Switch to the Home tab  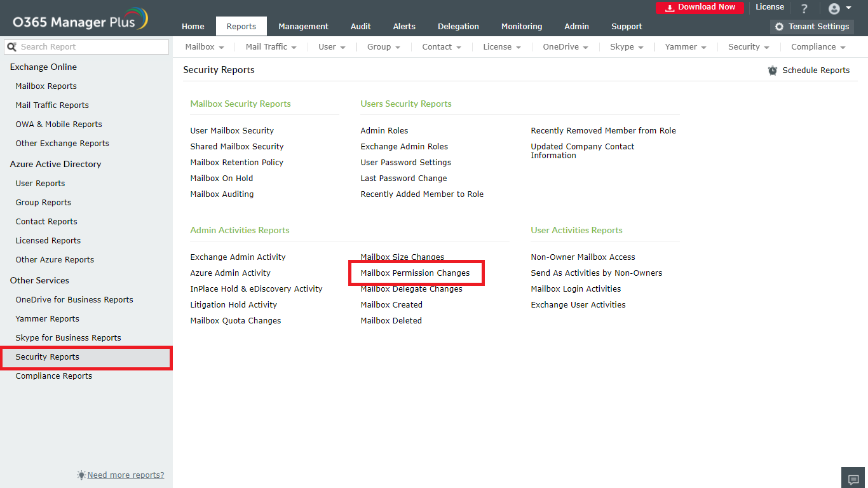click(193, 27)
